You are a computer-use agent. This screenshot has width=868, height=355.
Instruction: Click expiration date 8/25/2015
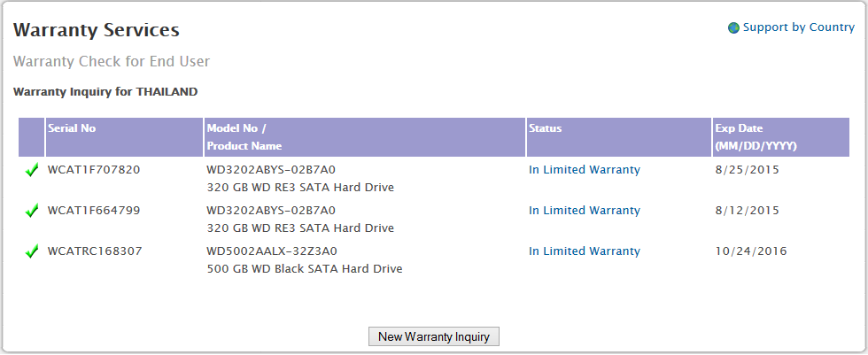point(747,170)
